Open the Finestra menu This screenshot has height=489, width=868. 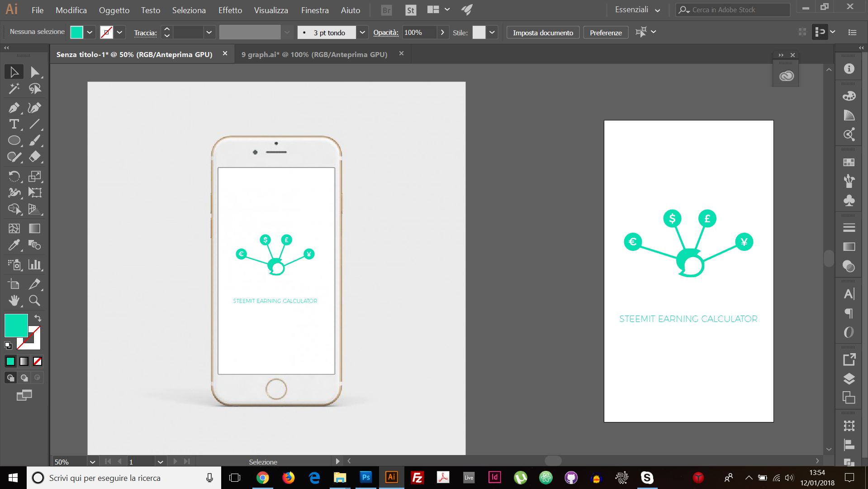[315, 10]
